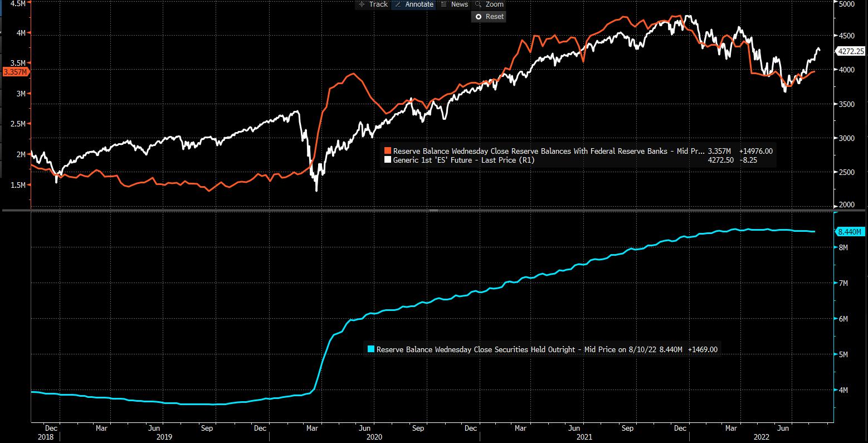Click the cyan Securities Held Outright swatch
Screen dimensions: 868x443
371,349
